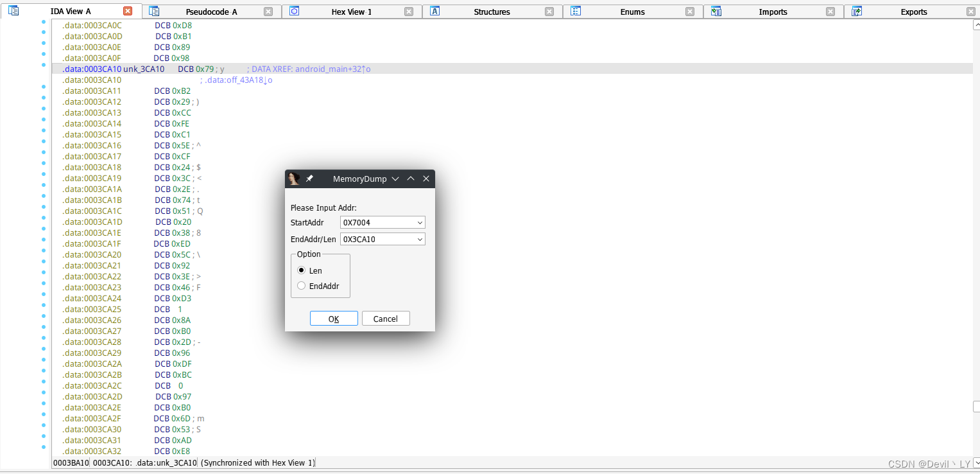Click the vertical scrollbar up arrow
The height and width of the screenshot is (474, 980).
(x=976, y=24)
